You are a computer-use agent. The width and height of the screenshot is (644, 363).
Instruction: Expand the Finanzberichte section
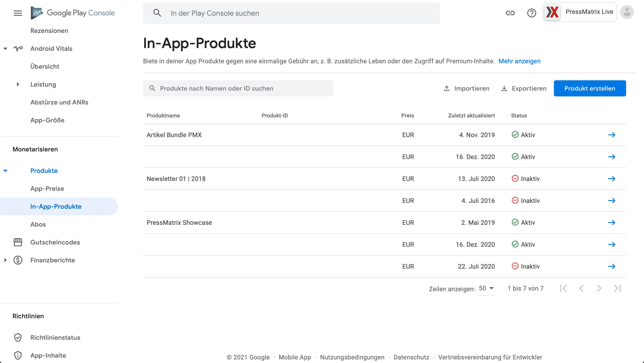pos(5,260)
